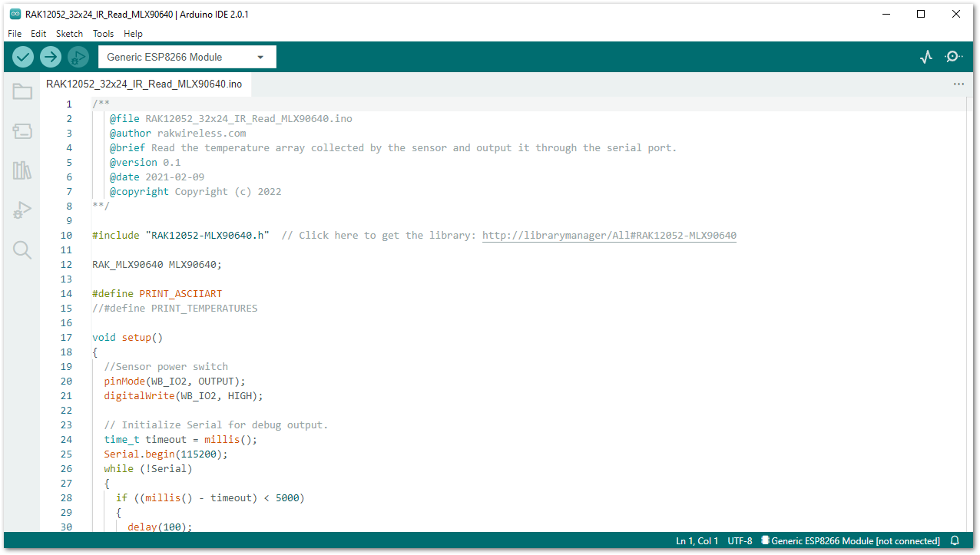Minimize the Arduino IDE window
980x555 pixels.
pyautogui.click(x=886, y=14)
